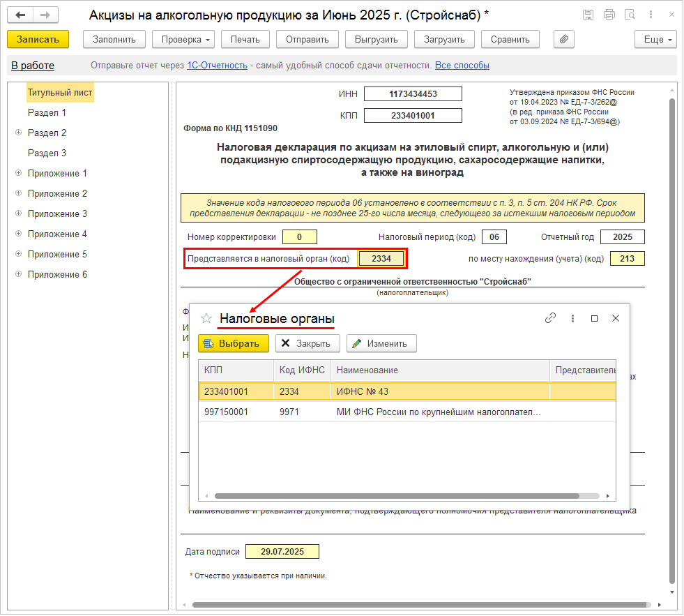Click the Изменить button in dialog
The image size is (684, 616).
381,343
